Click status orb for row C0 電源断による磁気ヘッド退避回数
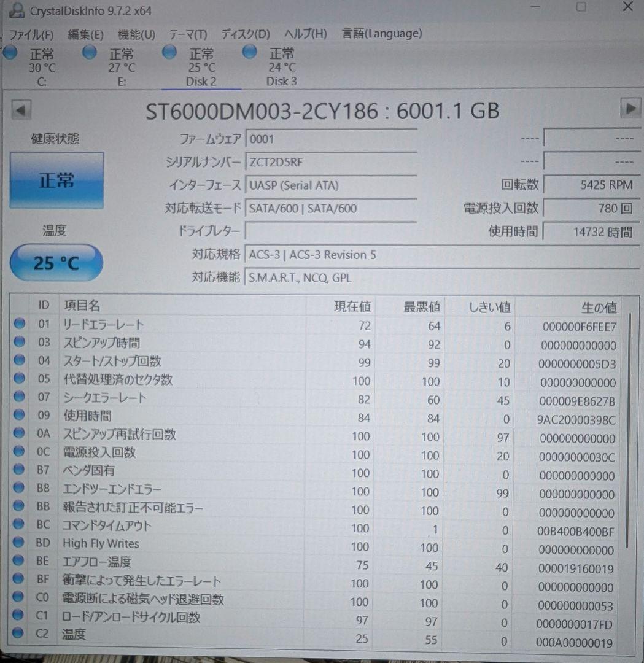 [18, 597]
